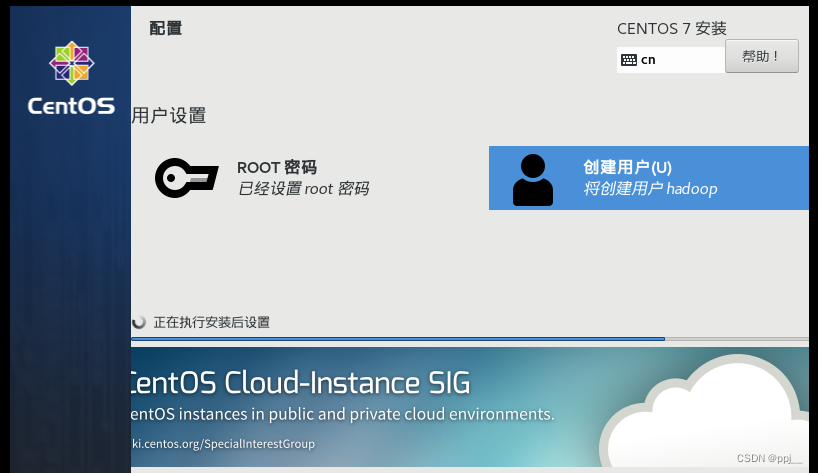
Task: Click the 已经设置 root 密码 status text
Action: pyautogui.click(x=303, y=188)
